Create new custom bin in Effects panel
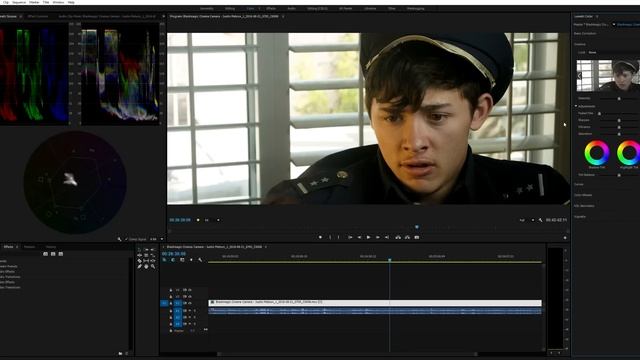Viewport: 640px width, 360px height. (120, 353)
